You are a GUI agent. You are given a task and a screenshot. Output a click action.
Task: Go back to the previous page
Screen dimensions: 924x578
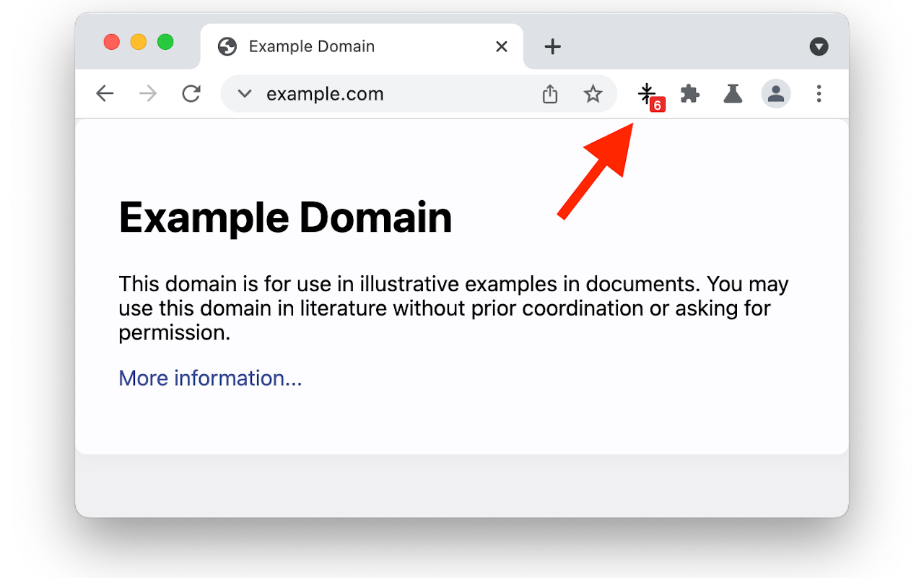pos(105,93)
